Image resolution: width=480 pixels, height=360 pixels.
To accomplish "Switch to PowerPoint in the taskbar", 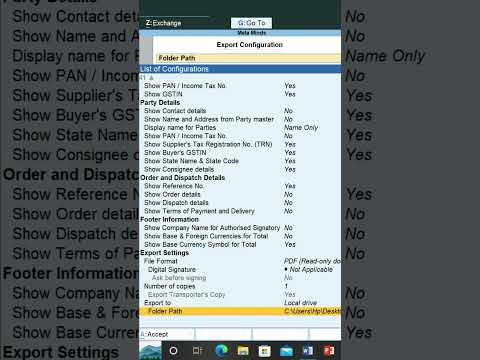I will (329, 351).
